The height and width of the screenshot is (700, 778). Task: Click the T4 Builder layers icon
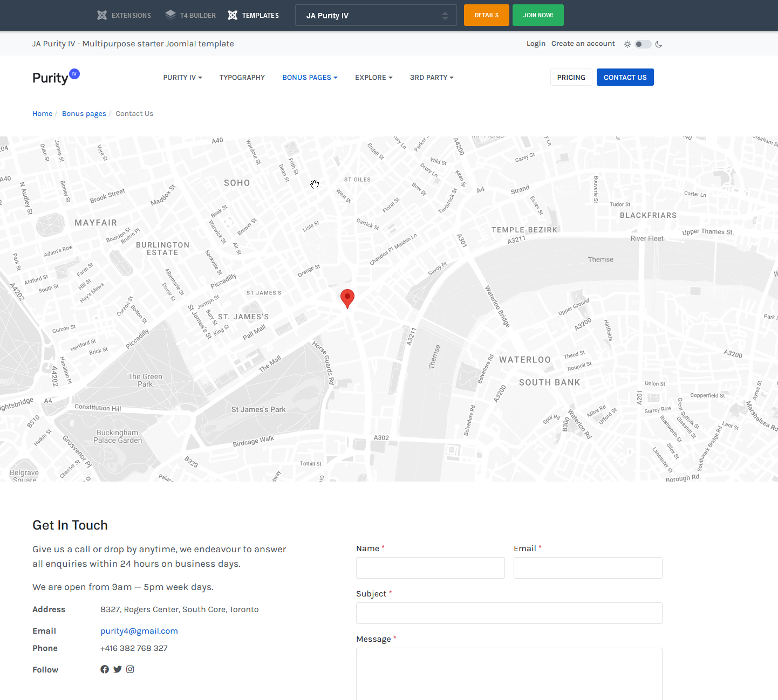point(170,15)
